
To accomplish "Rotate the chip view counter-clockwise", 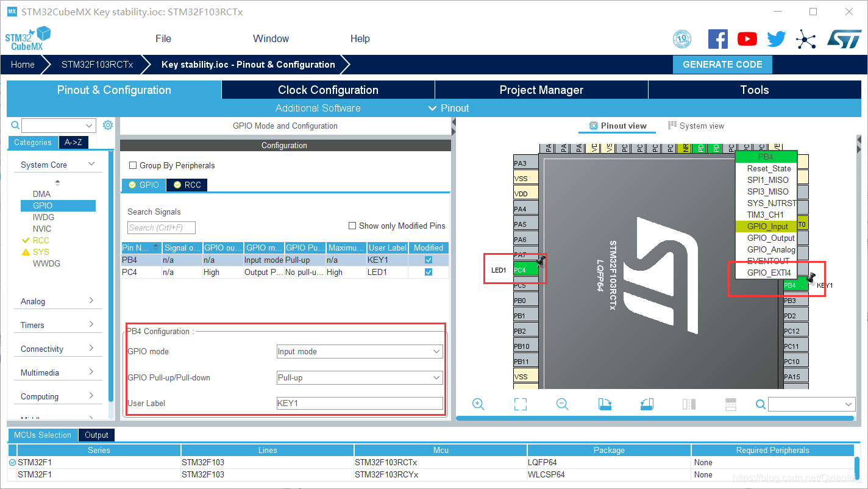I will coord(647,404).
